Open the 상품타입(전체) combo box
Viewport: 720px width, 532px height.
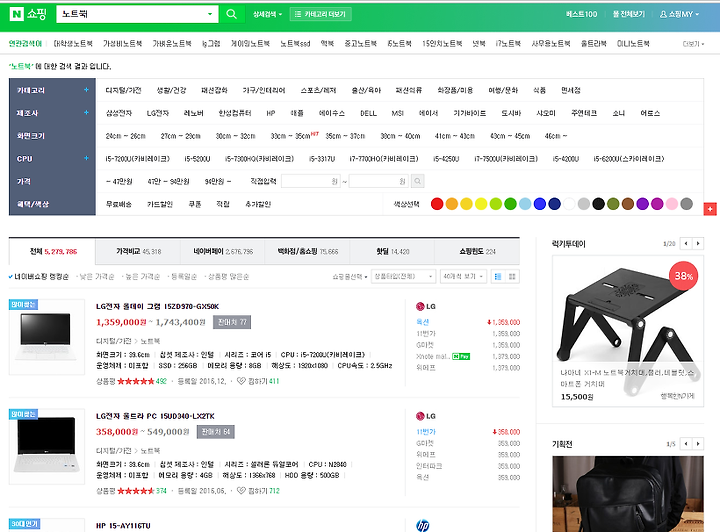pyautogui.click(x=403, y=276)
